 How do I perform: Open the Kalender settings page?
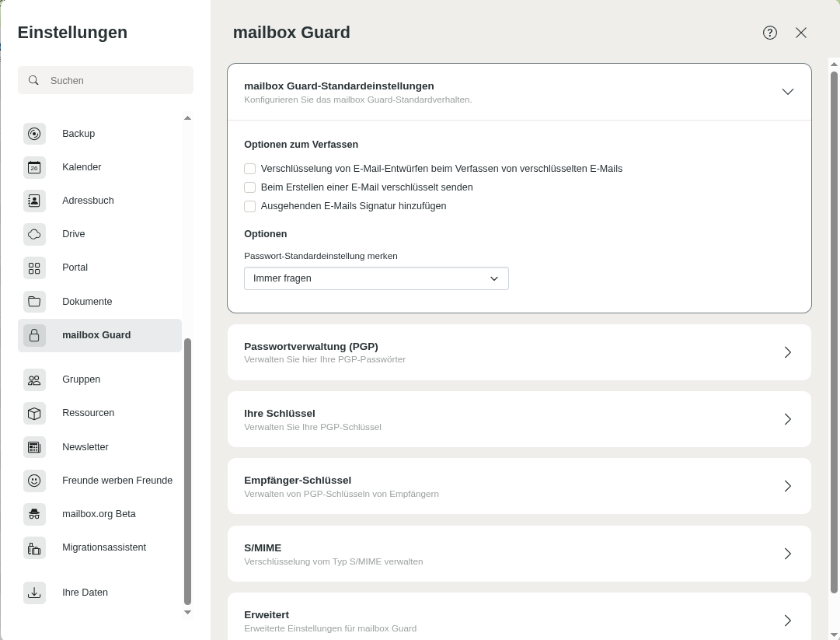click(x=99, y=167)
